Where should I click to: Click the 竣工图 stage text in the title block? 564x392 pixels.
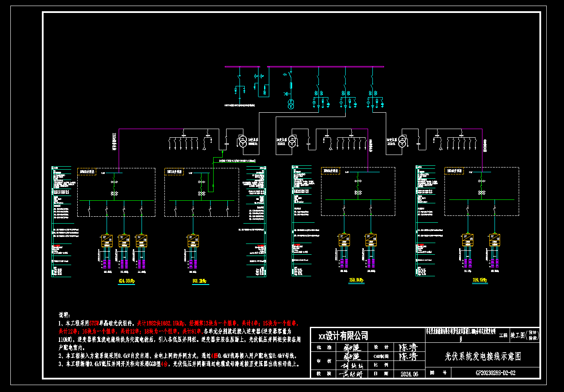(x=517, y=335)
